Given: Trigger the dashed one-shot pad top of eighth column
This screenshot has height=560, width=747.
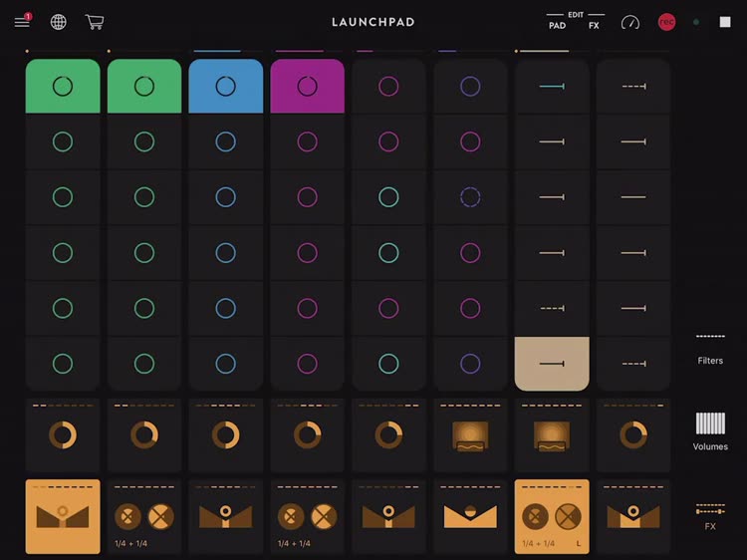Looking at the screenshot, I should coord(633,87).
